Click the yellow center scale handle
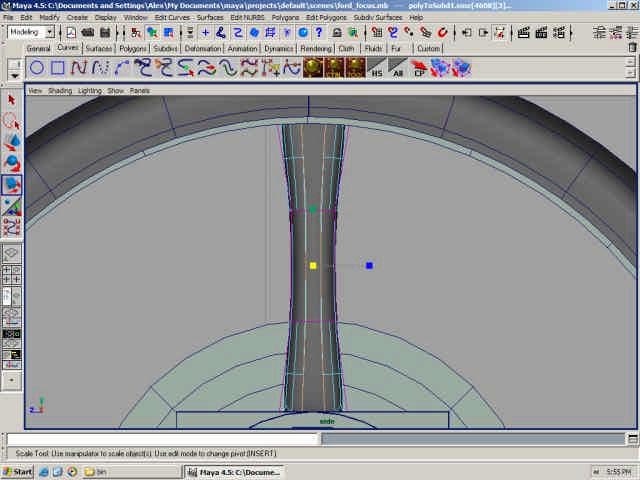This screenshot has width=640, height=480. pyautogui.click(x=313, y=265)
